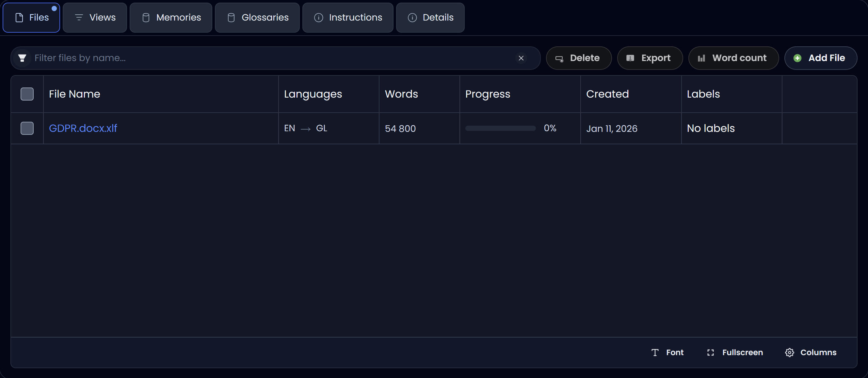Click the progress bar showing 0%
The width and height of the screenshot is (868, 378).
pos(500,128)
